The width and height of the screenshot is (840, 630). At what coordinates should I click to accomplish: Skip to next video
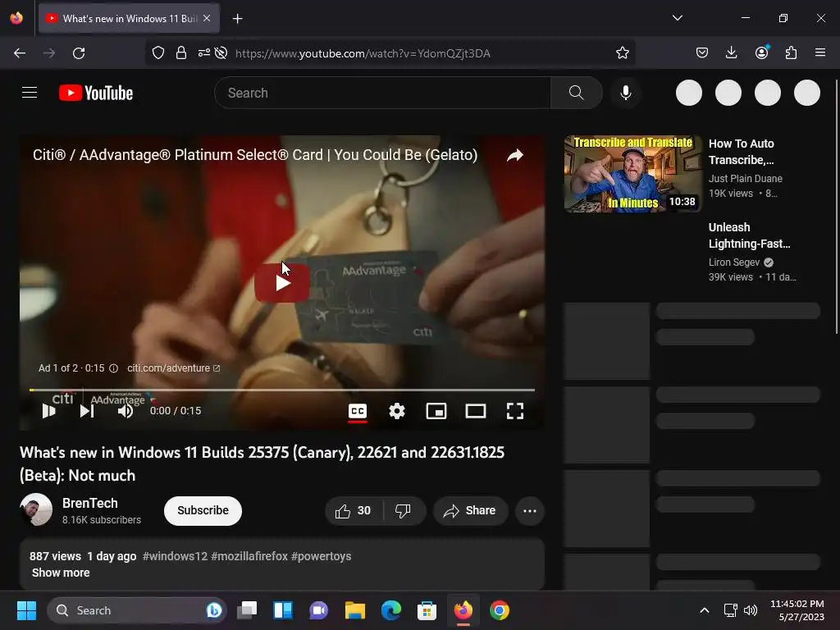pyautogui.click(x=87, y=411)
